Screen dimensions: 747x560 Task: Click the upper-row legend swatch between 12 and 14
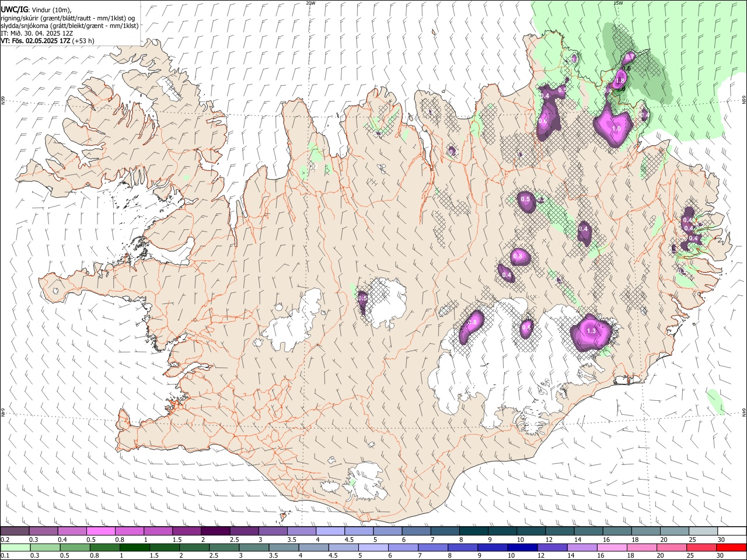[560, 531]
